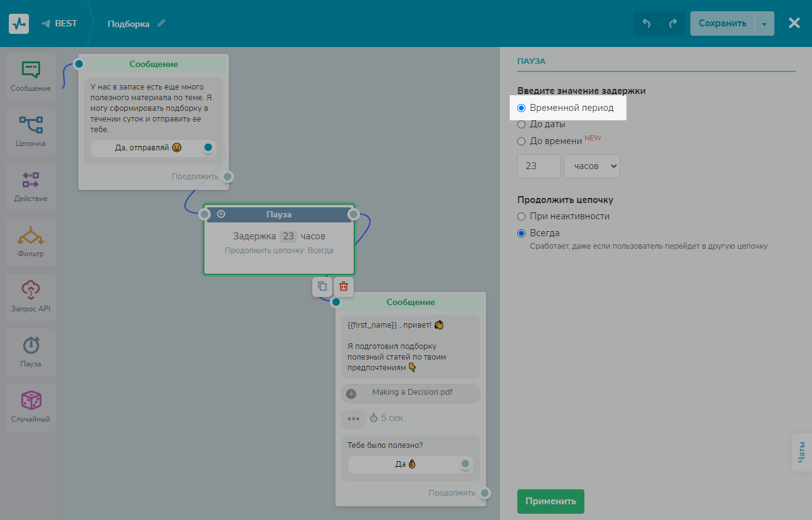This screenshot has height=520, width=812.
Task: Pick the Запрос API block icon
Action: click(31, 291)
